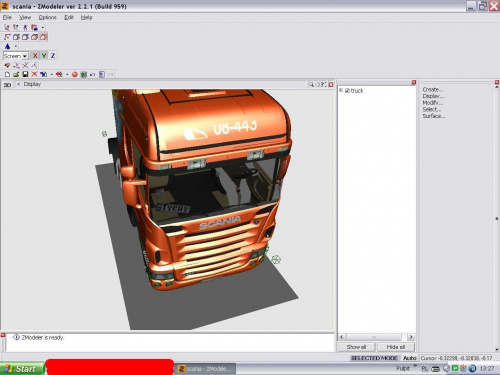Select vertices level mode icon
The width and height of the screenshot is (500, 375).
click(7, 27)
